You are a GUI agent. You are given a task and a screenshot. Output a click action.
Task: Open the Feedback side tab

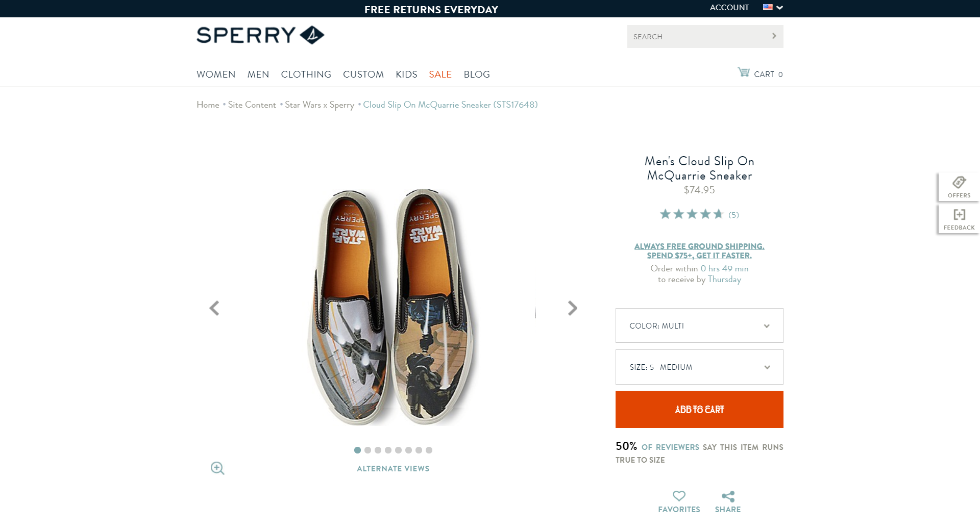[x=959, y=219]
